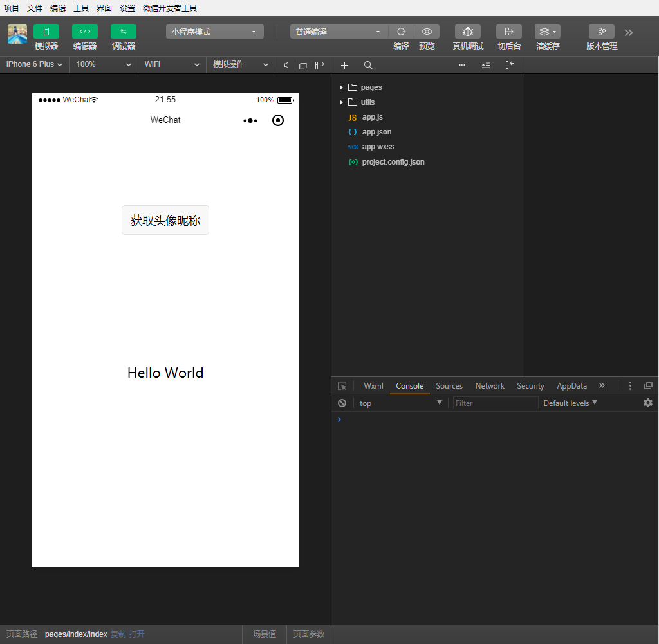Open the 模拟操作 dropdown
The image size is (659, 644).
[241, 64]
